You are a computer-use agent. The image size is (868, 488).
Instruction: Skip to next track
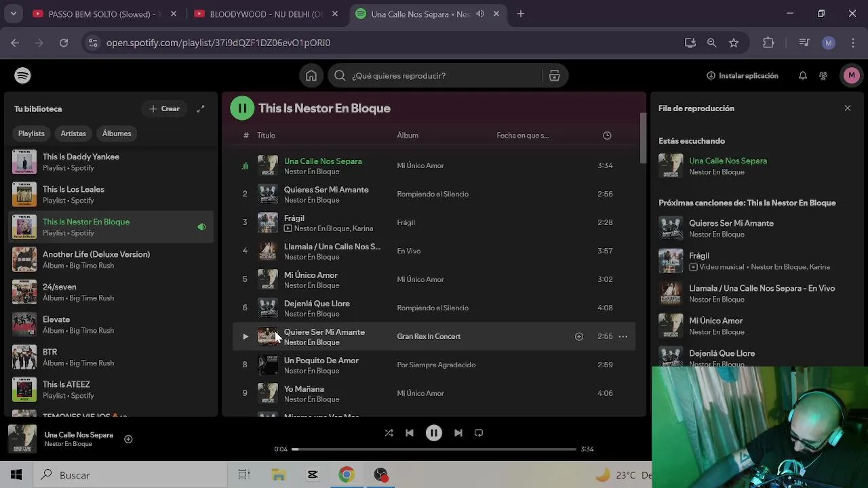(458, 433)
